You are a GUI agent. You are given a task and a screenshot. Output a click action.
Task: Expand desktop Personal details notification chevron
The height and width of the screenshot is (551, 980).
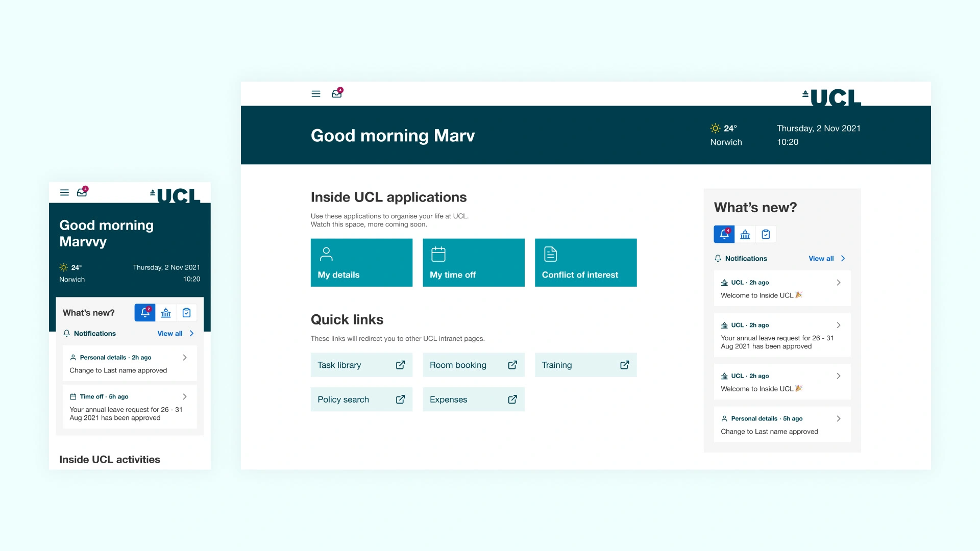coord(838,418)
